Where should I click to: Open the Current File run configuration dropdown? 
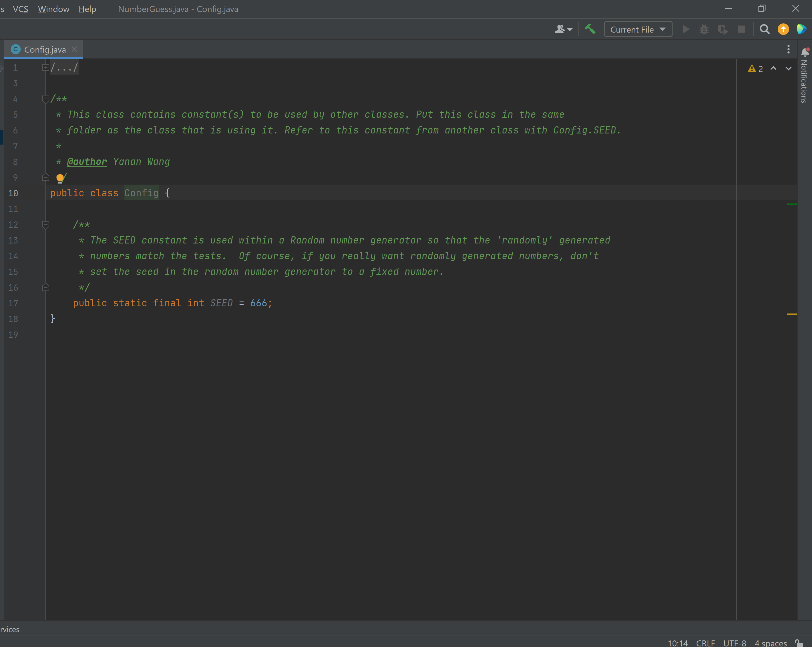point(638,29)
